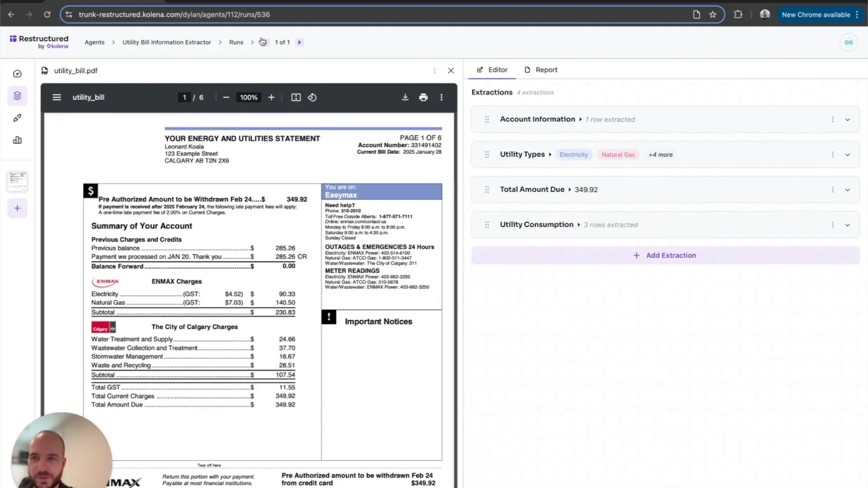Viewport: 868px width, 488px height.
Task: Collapse the Utility Types row chevron
Action: (847, 154)
